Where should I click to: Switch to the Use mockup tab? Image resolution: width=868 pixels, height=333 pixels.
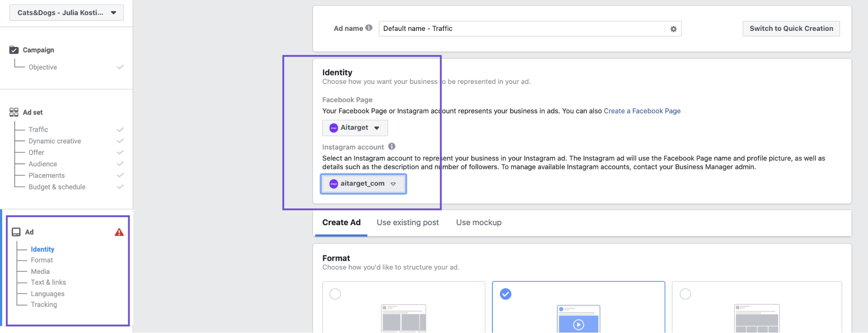tap(479, 223)
